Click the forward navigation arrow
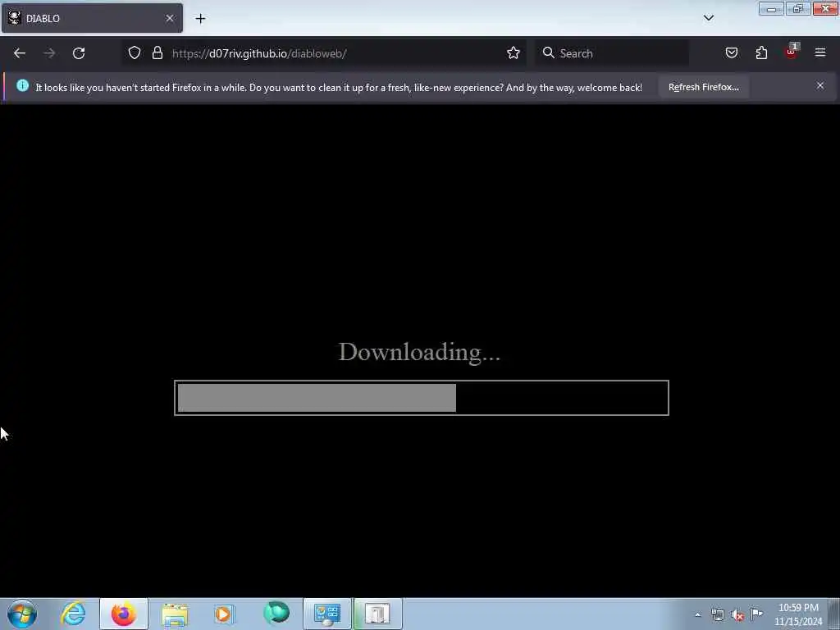840x630 pixels. (49, 53)
